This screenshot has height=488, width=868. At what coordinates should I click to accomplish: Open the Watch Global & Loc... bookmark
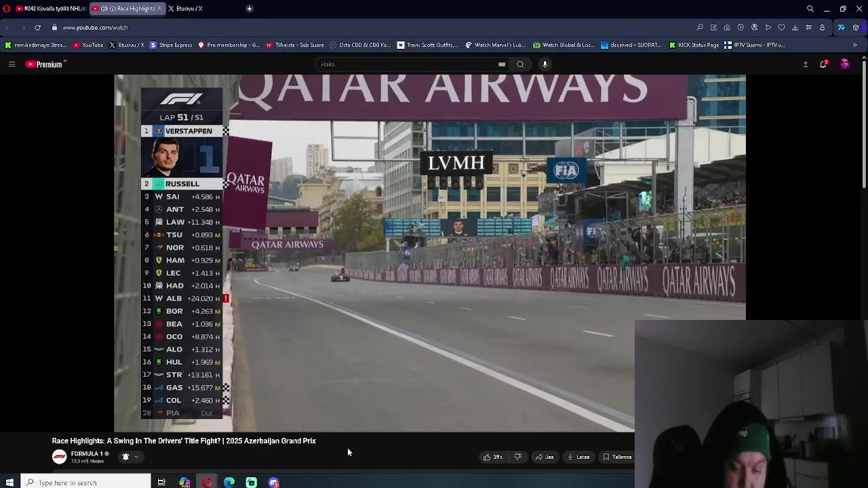(x=564, y=45)
